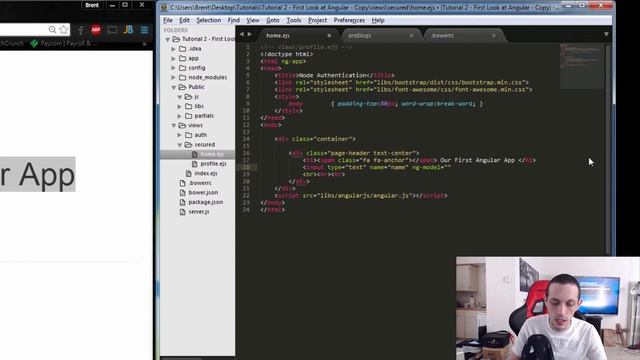Open the Paycom Payroll bookmark
This screenshot has width=640, height=360.
click(x=64, y=43)
